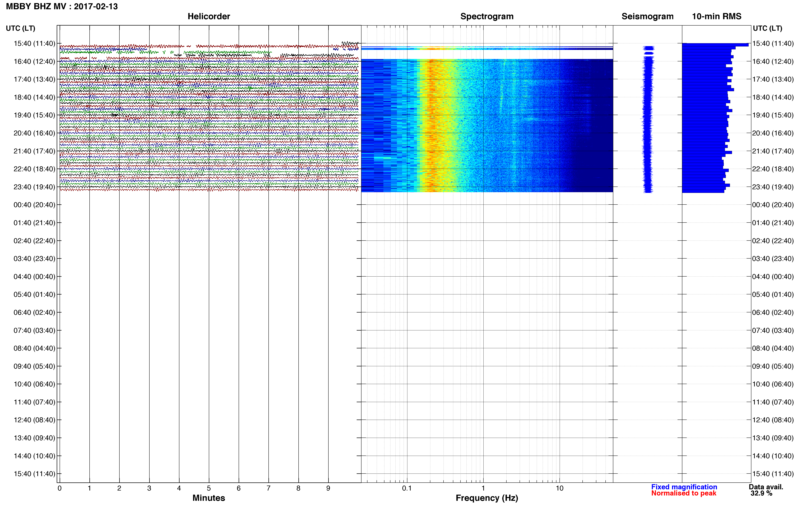Click the left '22:40 (18:40)' time label
Viewport: 812px width, 508px height.
[x=34, y=169]
